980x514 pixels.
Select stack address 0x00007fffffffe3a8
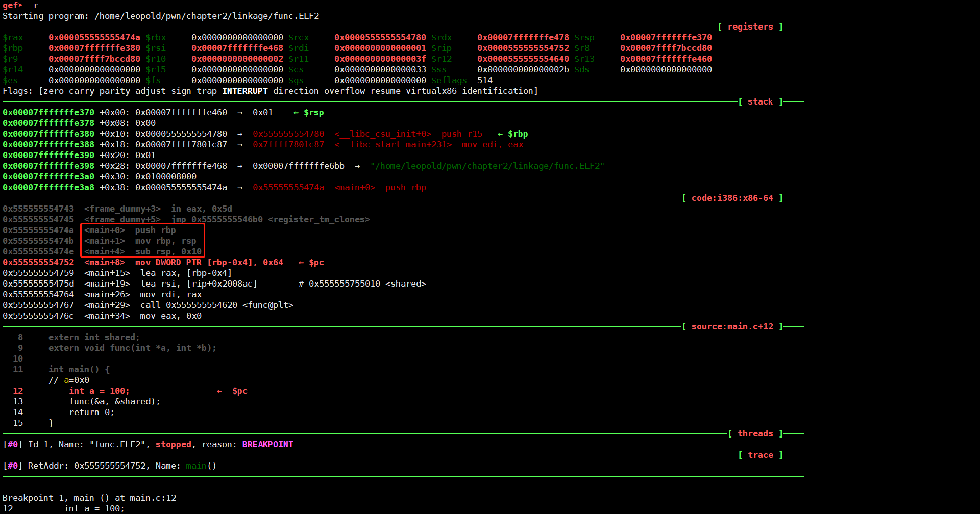tap(48, 187)
